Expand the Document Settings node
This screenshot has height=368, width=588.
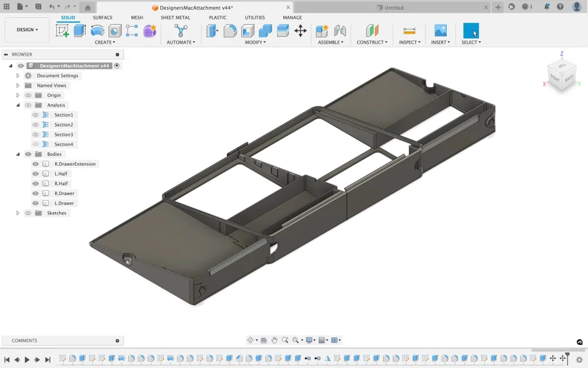(x=18, y=75)
